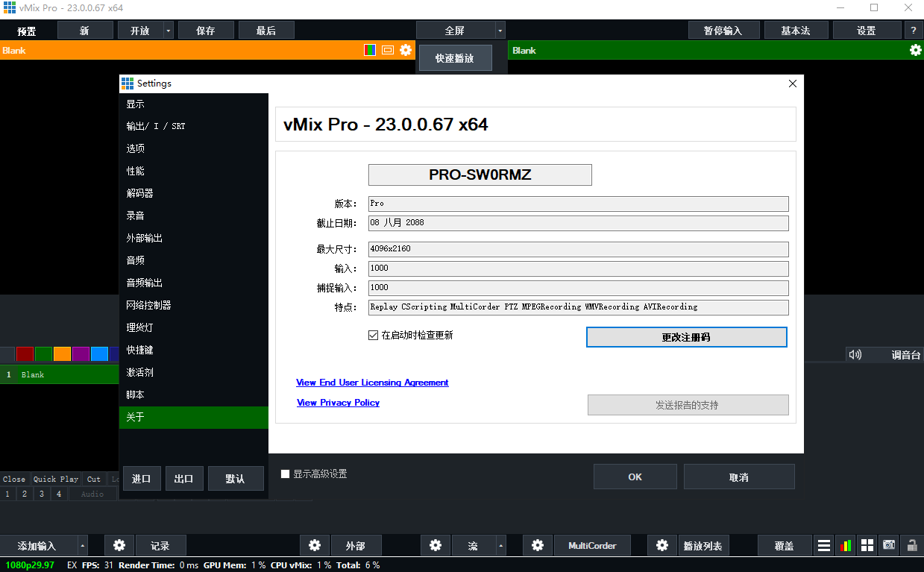Enable 显示高级设置 checkbox
Screen dimensions: 924x572
[285, 474]
